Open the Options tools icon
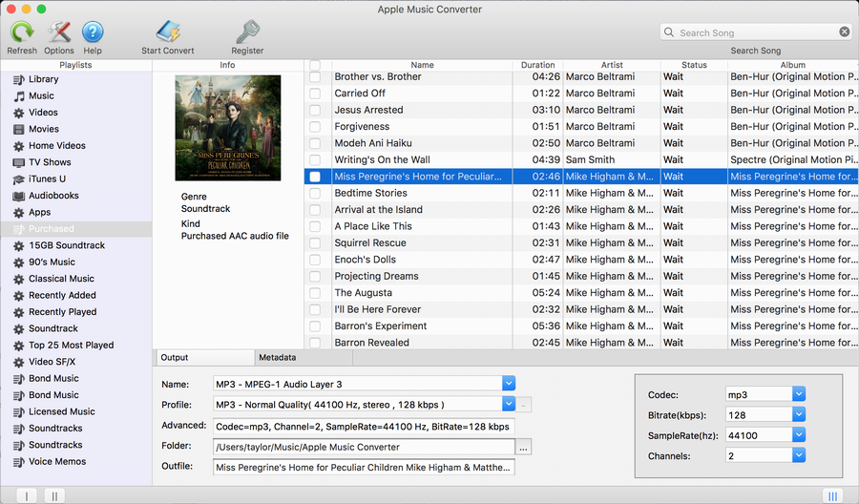The height and width of the screenshot is (504, 859). (59, 32)
